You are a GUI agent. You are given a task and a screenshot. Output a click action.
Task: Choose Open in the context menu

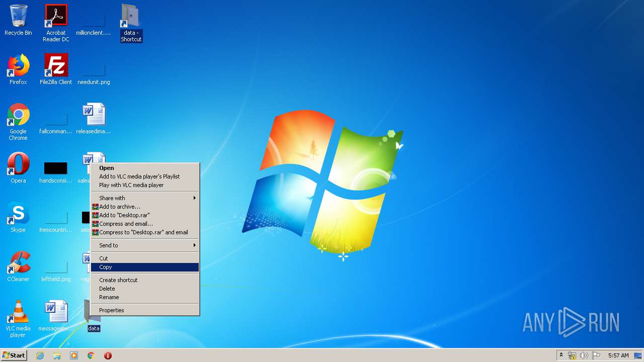(x=145, y=168)
